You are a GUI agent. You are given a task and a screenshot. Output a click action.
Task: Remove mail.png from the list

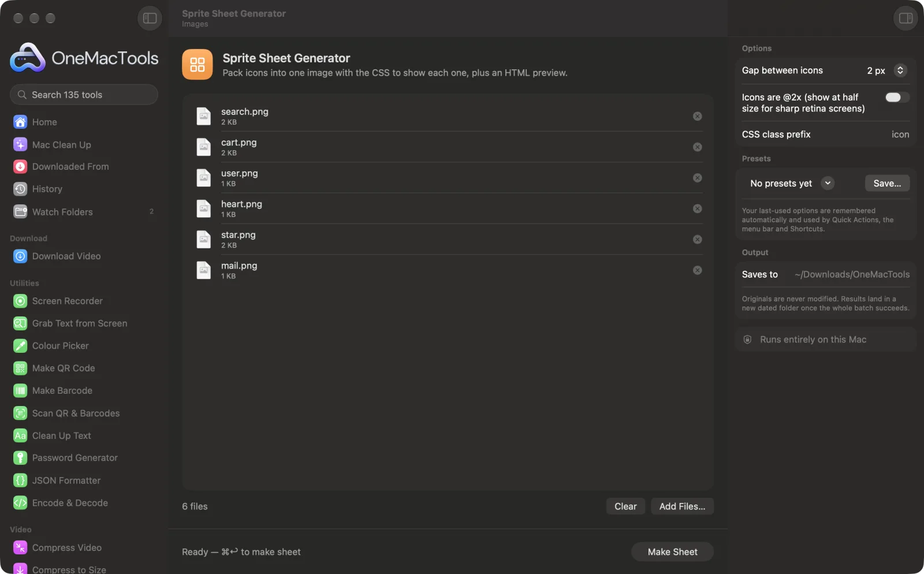click(x=697, y=270)
